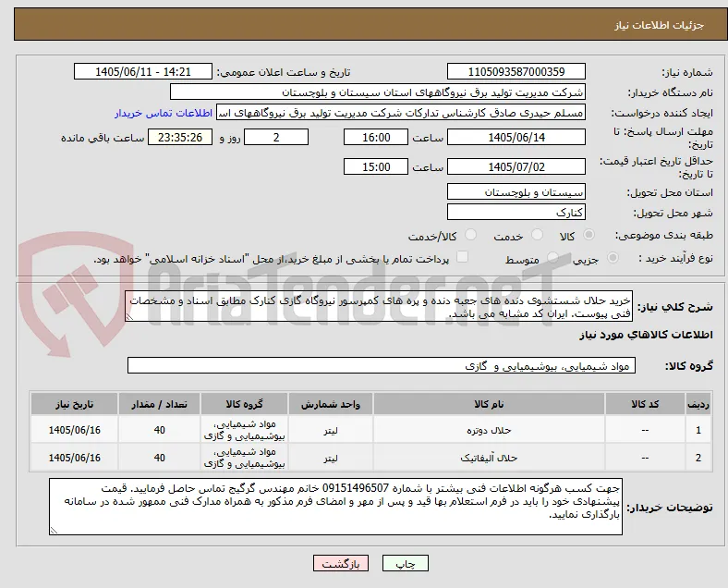
Task: Select the خدمت radio button
Action: pyautogui.click(x=537, y=235)
